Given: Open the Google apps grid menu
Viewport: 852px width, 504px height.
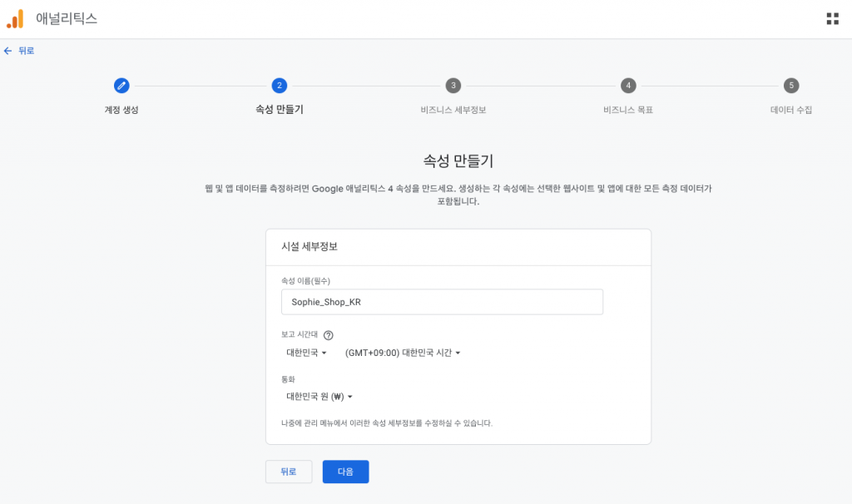Looking at the screenshot, I should tap(832, 17).
